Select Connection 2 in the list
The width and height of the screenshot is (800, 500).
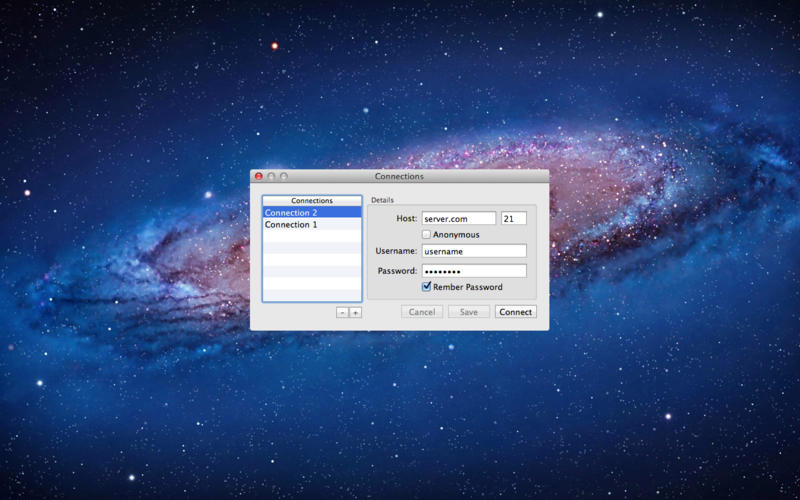311,213
